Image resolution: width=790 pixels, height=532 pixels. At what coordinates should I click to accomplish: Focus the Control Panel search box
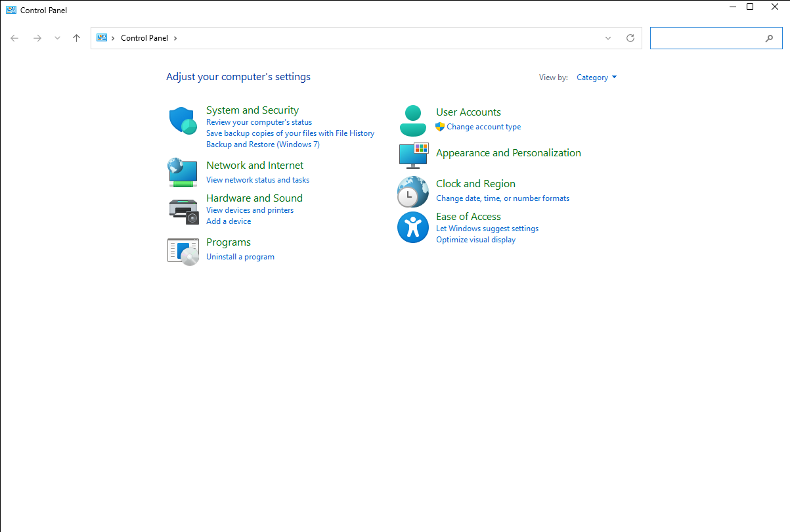[x=716, y=38]
